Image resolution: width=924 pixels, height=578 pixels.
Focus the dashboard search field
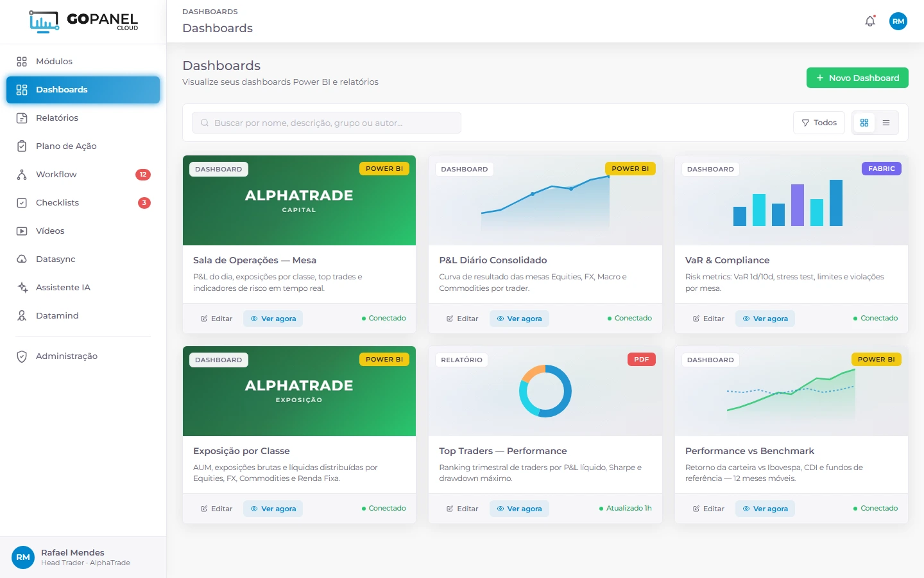pyautogui.click(x=327, y=123)
